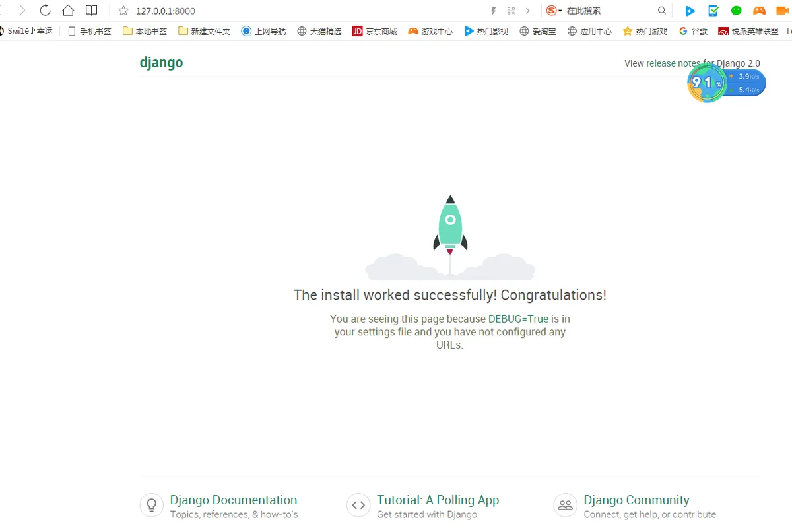792x532 pixels.
Task: Open the release notes link
Action: coord(673,63)
